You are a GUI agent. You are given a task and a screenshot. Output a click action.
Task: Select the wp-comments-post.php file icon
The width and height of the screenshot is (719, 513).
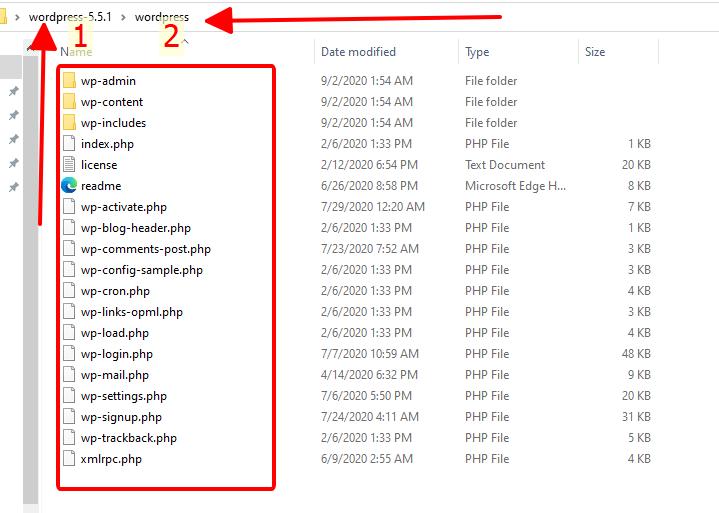pyautogui.click(x=69, y=248)
